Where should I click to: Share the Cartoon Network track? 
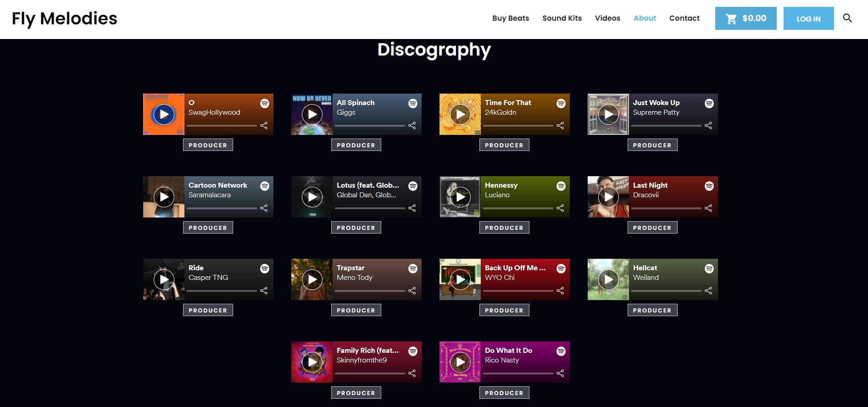click(264, 208)
